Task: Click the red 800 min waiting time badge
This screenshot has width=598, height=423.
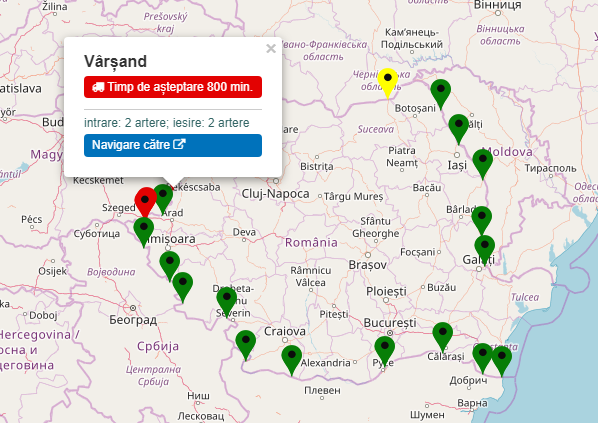Action: [x=173, y=87]
